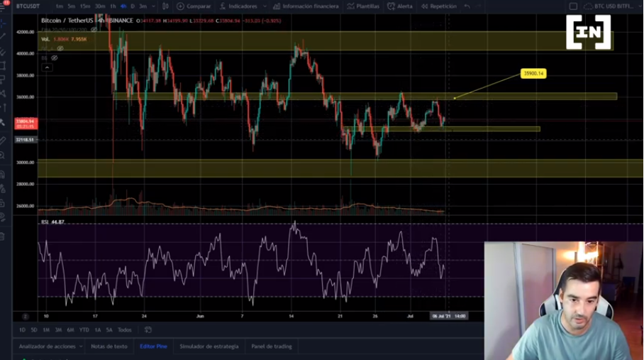644x360 pixels.
Task: Set date range to 5A
Action: pos(109,330)
